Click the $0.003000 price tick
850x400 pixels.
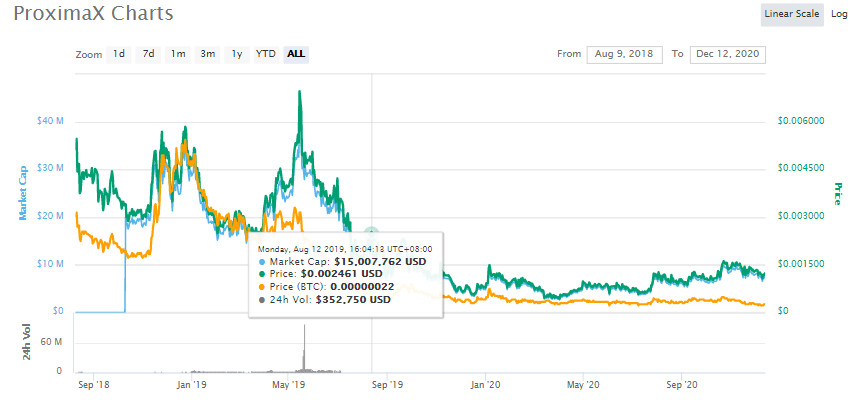pyautogui.click(x=801, y=216)
